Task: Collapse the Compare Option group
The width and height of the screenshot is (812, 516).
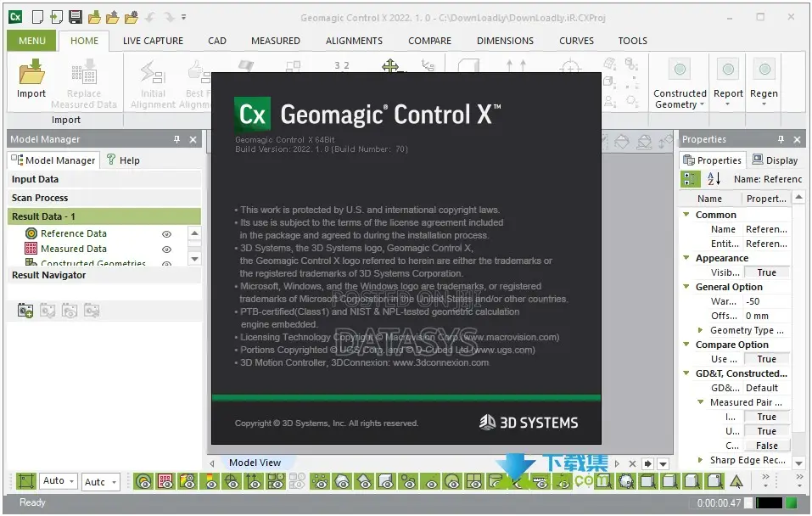Action: tap(686, 345)
